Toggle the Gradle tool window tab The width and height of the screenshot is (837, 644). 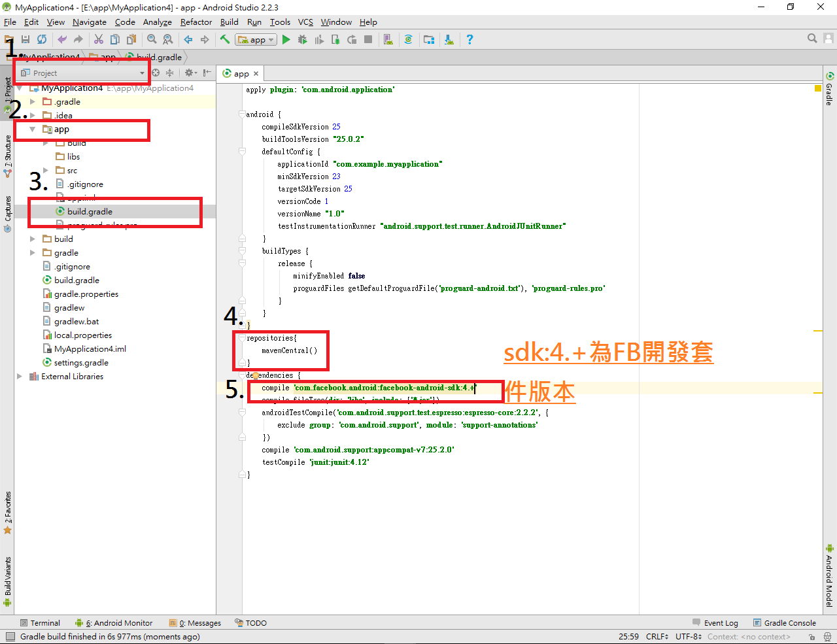[x=829, y=89]
